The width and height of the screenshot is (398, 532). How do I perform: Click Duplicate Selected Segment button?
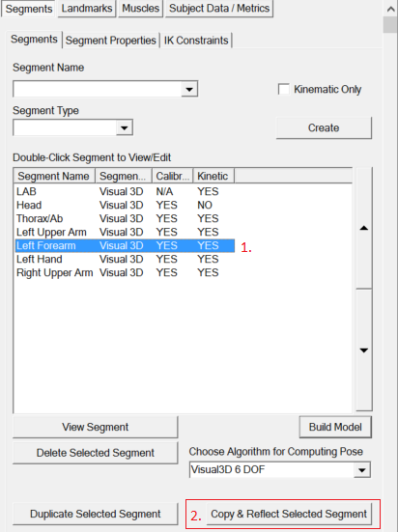(x=96, y=514)
